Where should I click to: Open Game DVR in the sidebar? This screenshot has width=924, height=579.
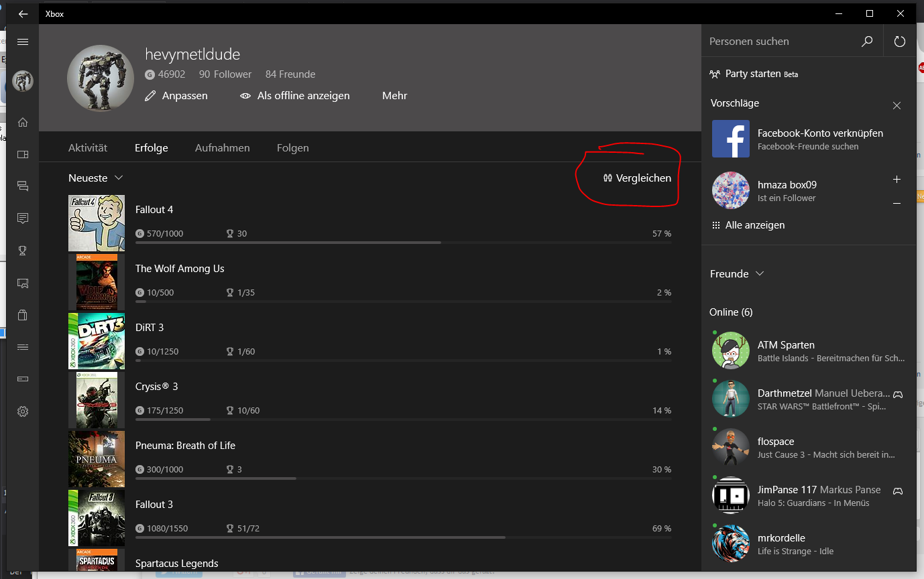pos(23,283)
